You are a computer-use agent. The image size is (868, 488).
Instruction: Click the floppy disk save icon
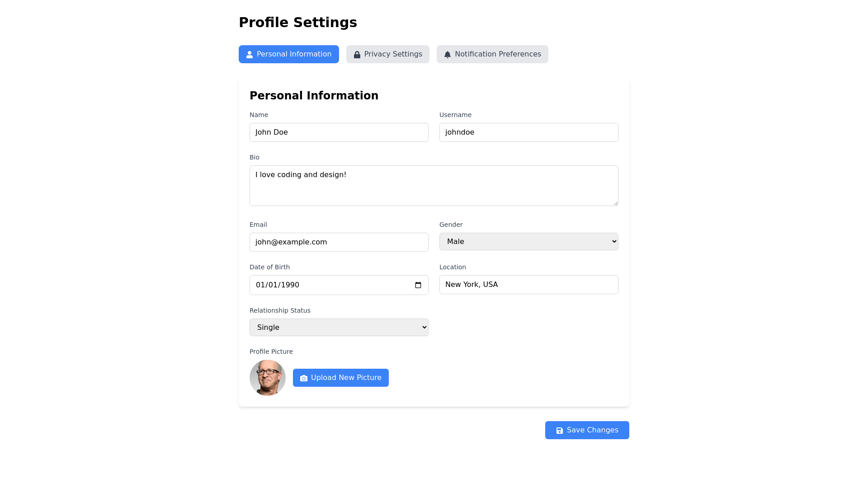coord(560,431)
